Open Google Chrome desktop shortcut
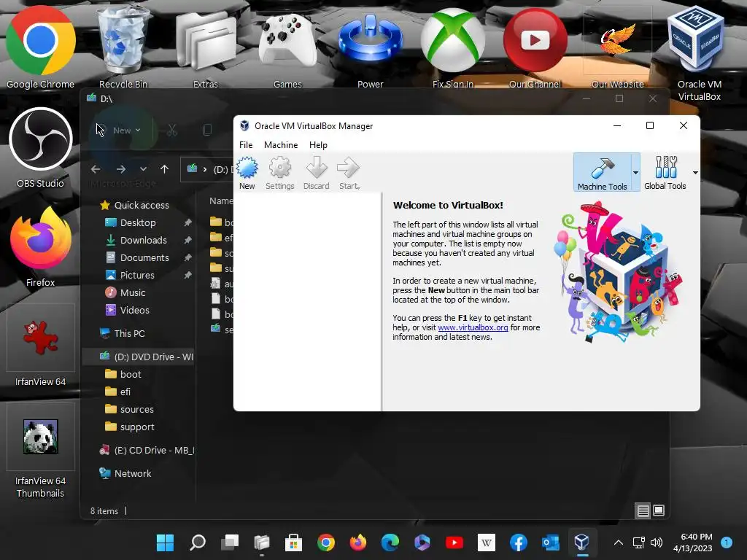 click(41, 47)
